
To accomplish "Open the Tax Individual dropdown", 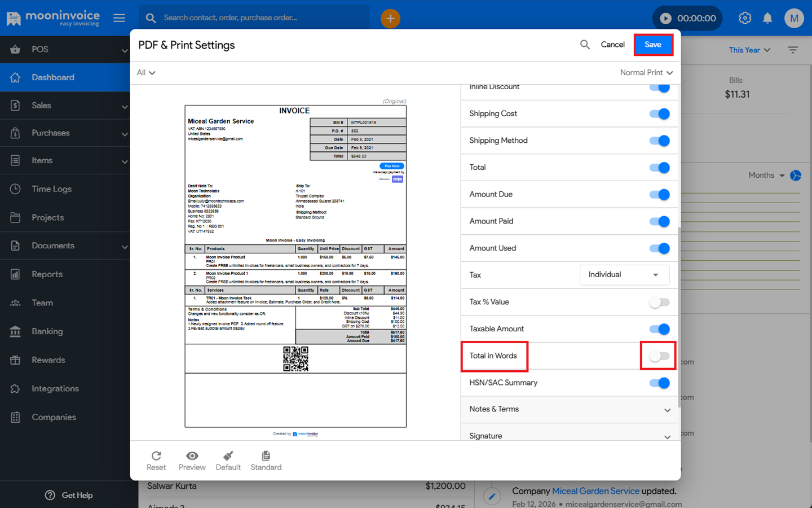I will pyautogui.click(x=624, y=275).
